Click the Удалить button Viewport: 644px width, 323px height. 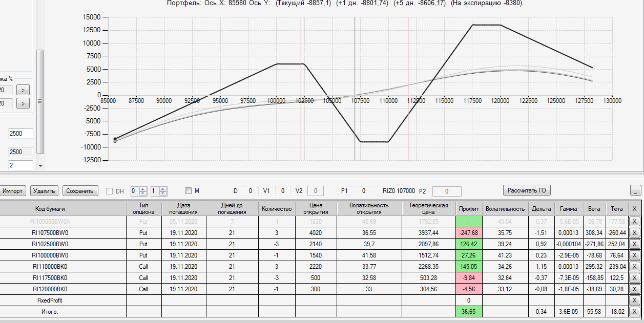[x=44, y=191]
